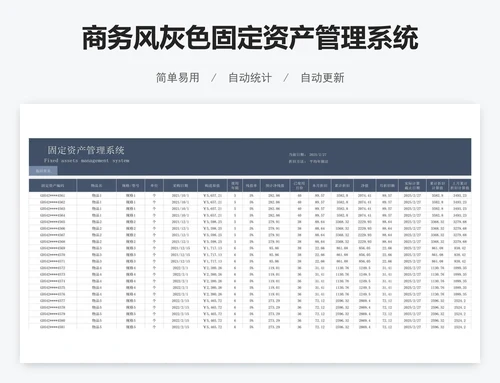Viewport: 500px width, 383px height.
Task: Select the 物品名 column header
Action: tap(97, 185)
